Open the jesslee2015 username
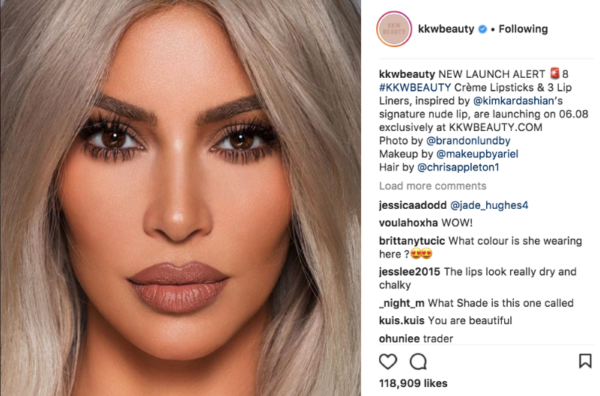 tap(409, 272)
